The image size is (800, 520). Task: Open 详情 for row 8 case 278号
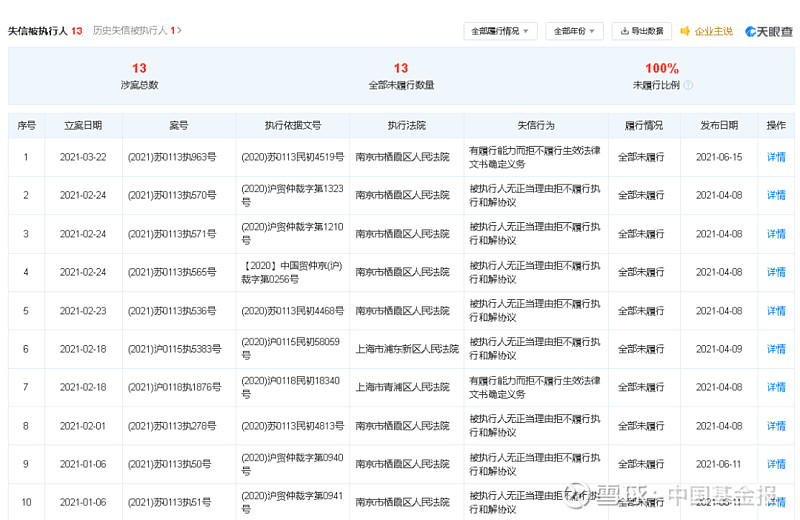(776, 426)
